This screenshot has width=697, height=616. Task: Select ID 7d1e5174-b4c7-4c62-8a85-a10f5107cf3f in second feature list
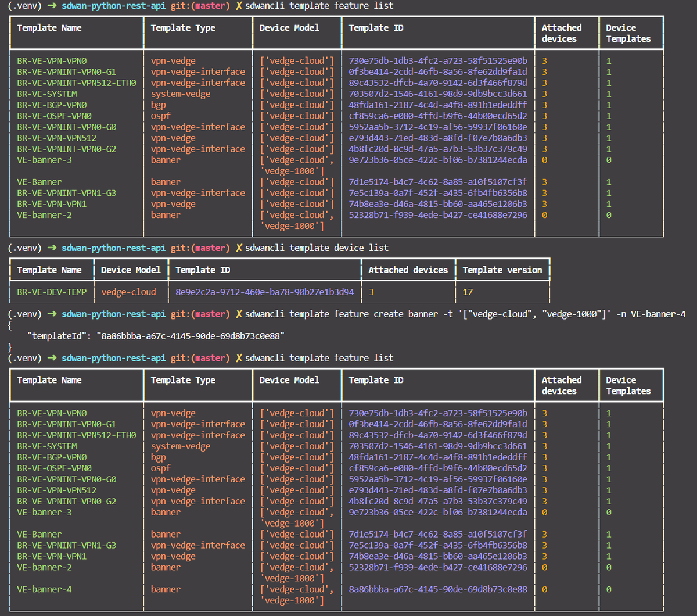coord(438,534)
